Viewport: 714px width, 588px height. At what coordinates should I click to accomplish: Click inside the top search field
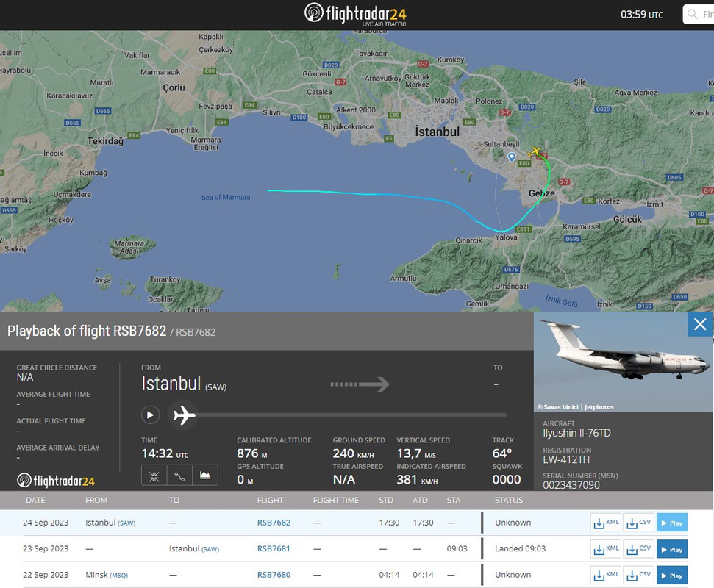click(699, 14)
